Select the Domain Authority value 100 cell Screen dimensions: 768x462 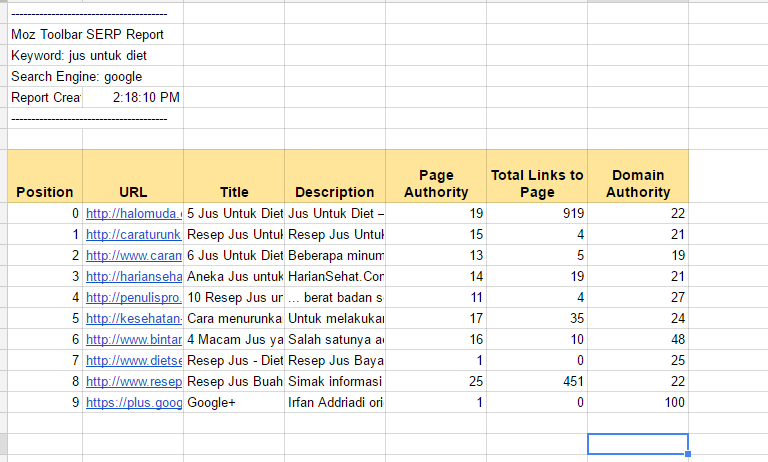pos(638,402)
